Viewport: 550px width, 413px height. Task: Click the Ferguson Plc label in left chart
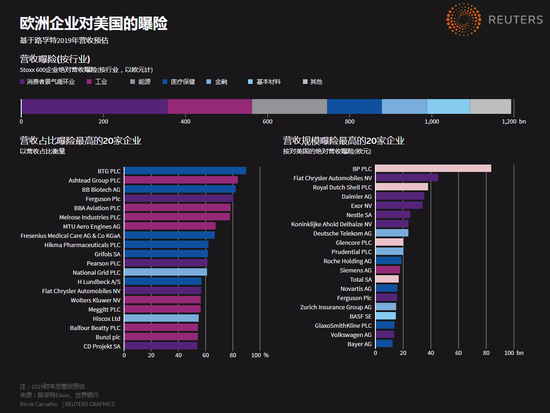coord(103,199)
